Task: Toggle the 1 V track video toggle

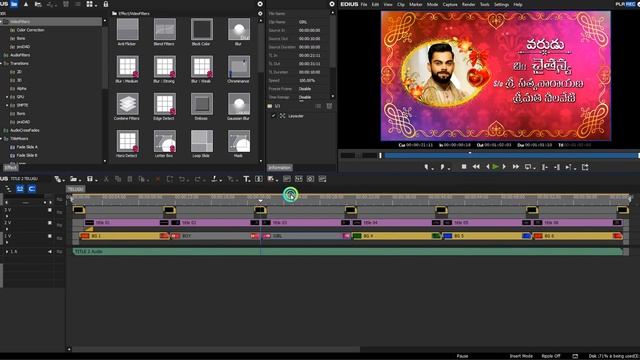Action: point(50,236)
